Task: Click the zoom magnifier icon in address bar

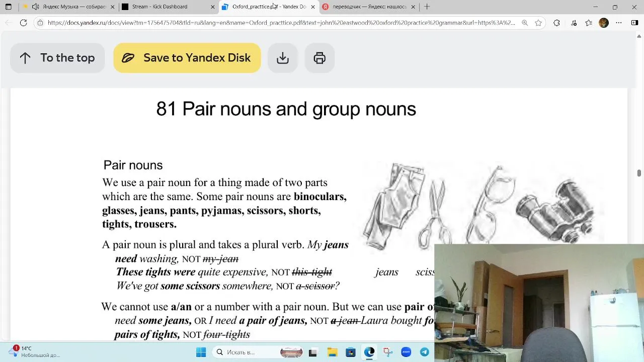Action: click(525, 23)
